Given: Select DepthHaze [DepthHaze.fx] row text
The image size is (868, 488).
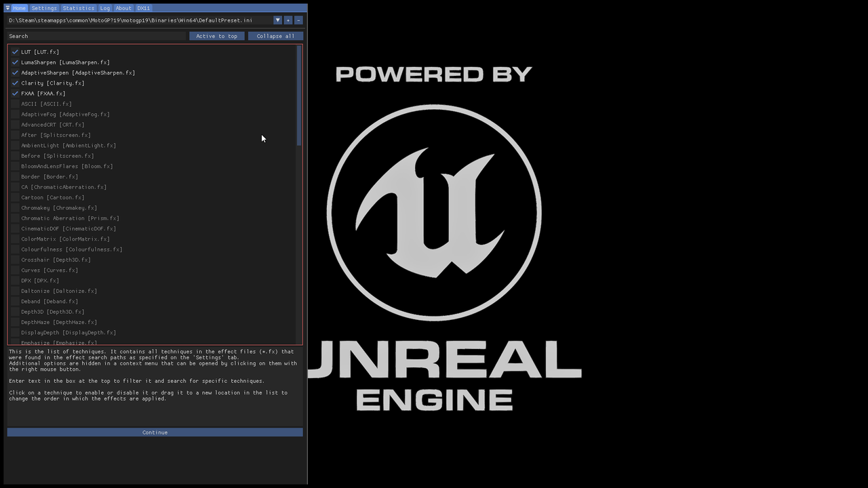Looking at the screenshot, I should 59,323.
